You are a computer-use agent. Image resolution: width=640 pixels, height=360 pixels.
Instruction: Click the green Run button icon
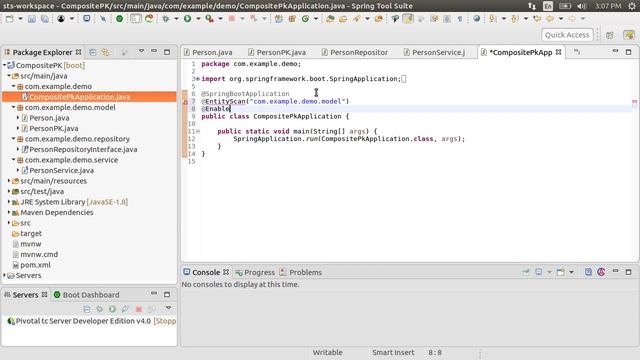point(187,19)
